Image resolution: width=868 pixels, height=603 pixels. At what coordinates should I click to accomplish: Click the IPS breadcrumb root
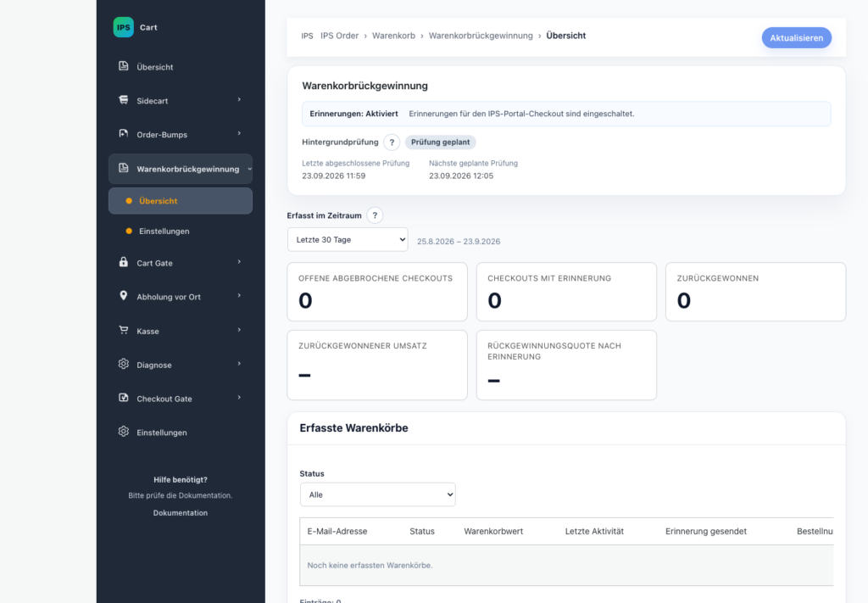[x=307, y=36]
